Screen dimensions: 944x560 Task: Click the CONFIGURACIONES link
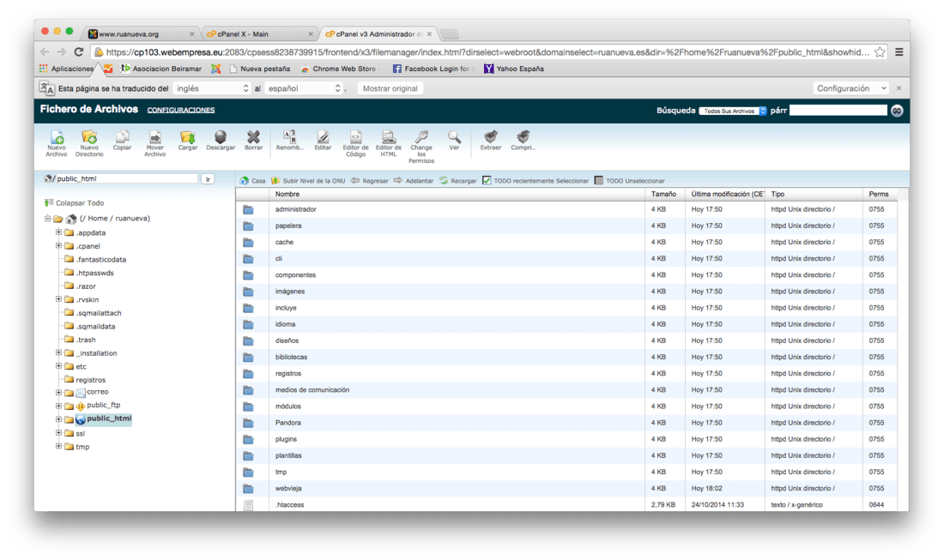click(x=180, y=110)
